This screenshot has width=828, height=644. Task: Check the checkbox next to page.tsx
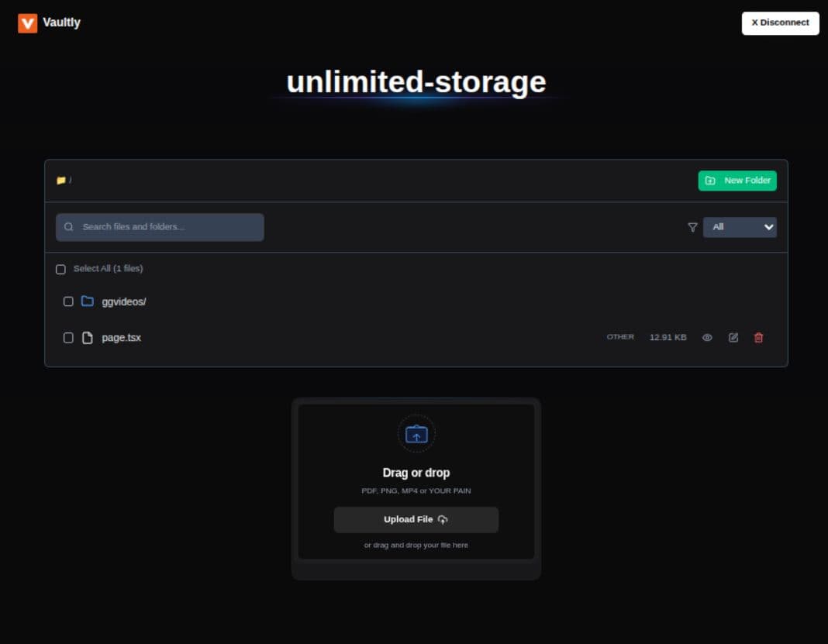pyautogui.click(x=68, y=337)
